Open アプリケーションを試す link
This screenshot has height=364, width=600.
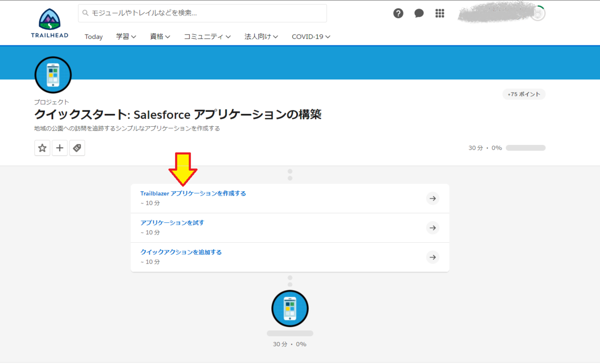(172, 223)
